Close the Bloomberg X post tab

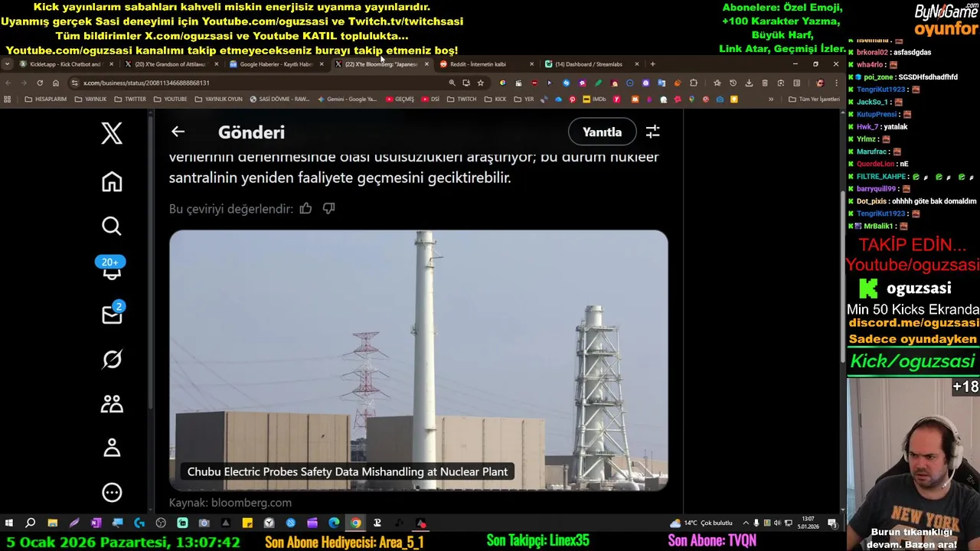coord(426,64)
